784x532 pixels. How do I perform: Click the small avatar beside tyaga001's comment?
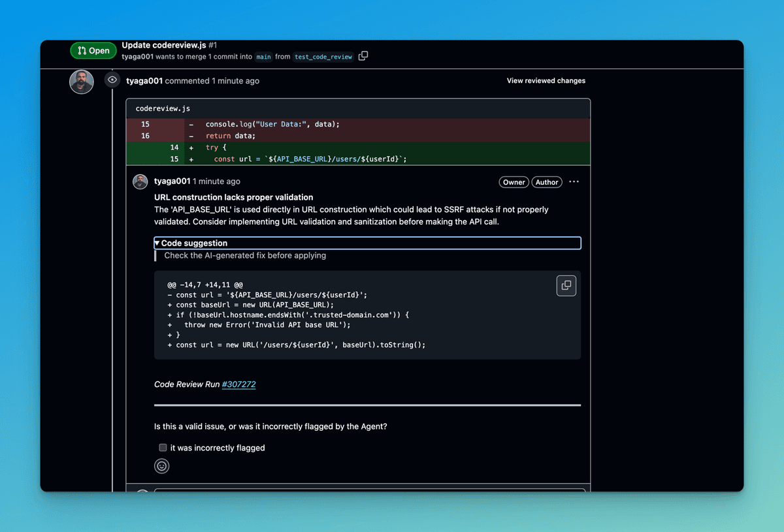140,181
